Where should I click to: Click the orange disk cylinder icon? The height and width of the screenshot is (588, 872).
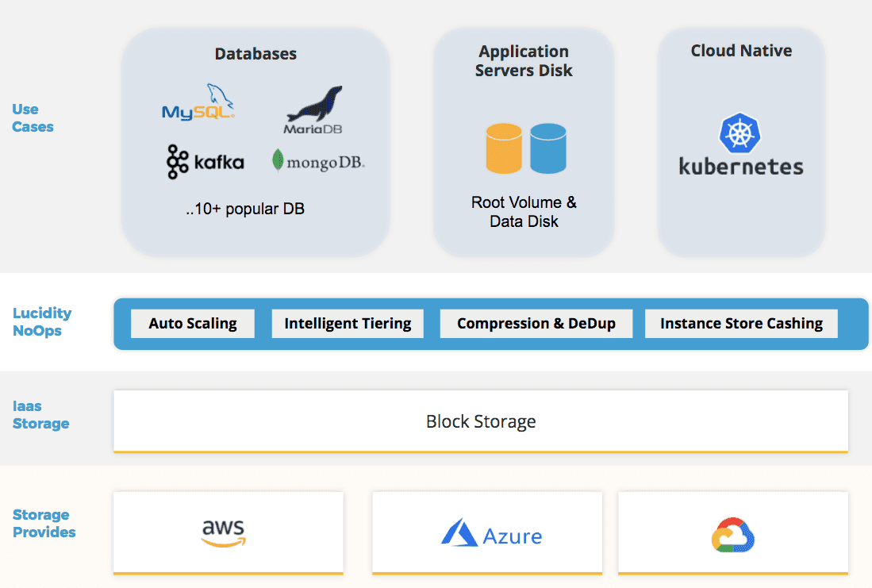(504, 148)
